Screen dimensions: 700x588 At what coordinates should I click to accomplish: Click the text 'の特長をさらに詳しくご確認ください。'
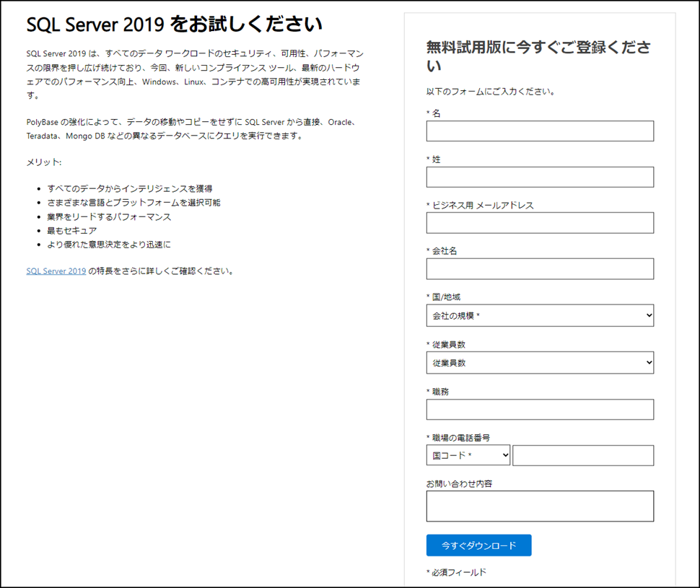(x=161, y=271)
